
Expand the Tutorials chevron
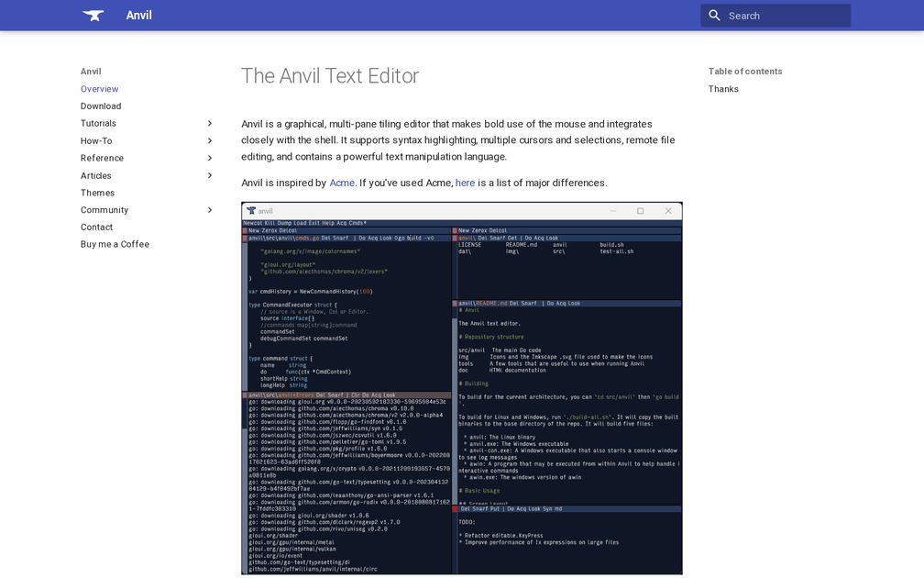[x=210, y=123]
